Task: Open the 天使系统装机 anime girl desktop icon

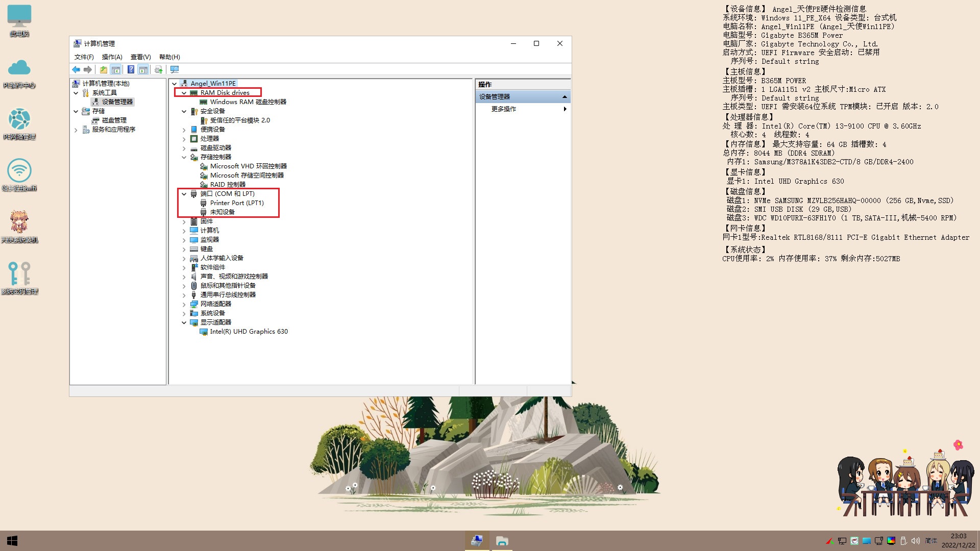Action: tap(19, 227)
